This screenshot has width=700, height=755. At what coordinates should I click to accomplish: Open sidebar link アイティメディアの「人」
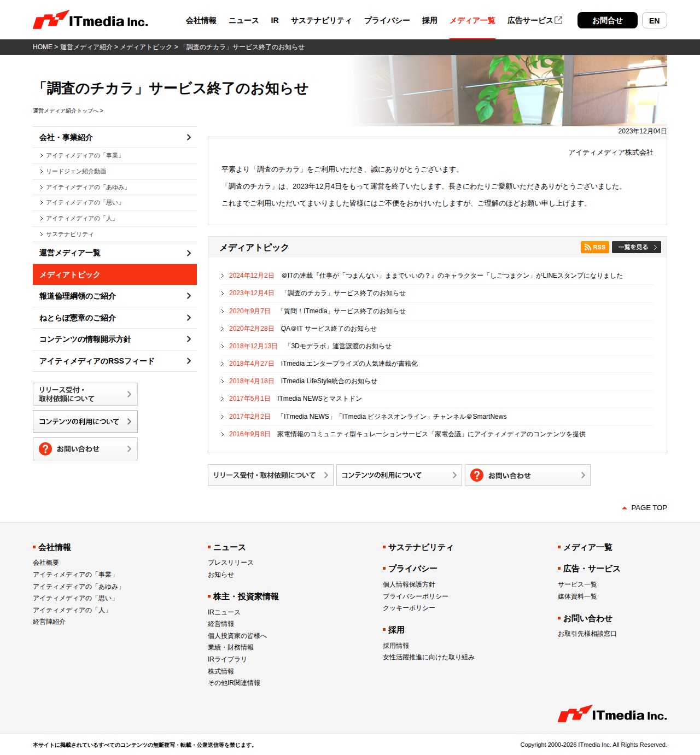pos(81,219)
